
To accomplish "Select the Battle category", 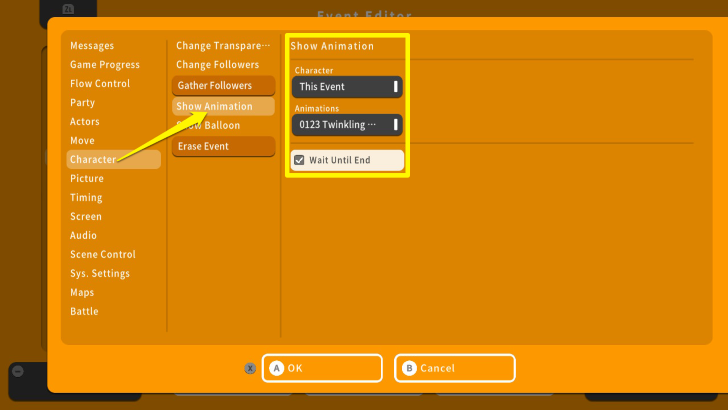I will tap(84, 312).
